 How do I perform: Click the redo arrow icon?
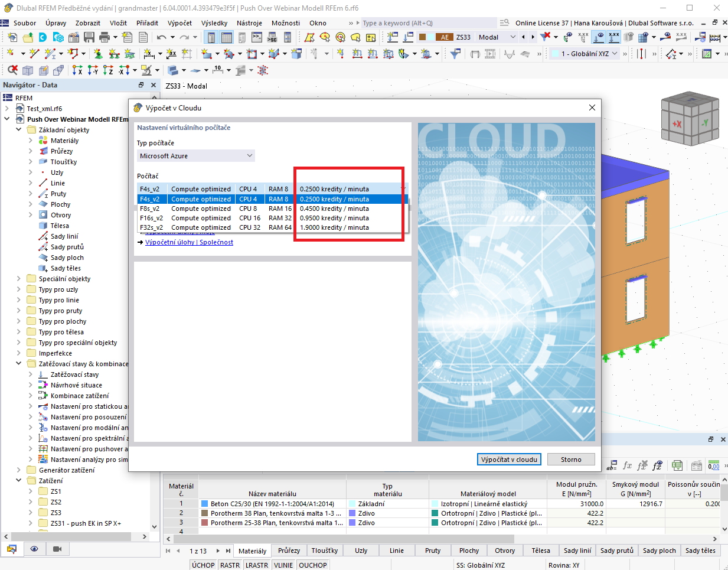tap(184, 37)
